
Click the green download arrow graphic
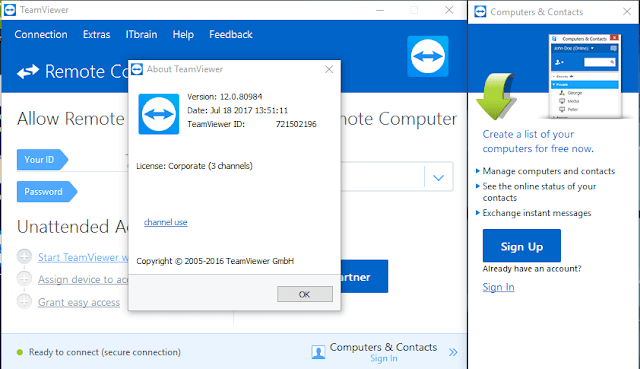pos(496,96)
